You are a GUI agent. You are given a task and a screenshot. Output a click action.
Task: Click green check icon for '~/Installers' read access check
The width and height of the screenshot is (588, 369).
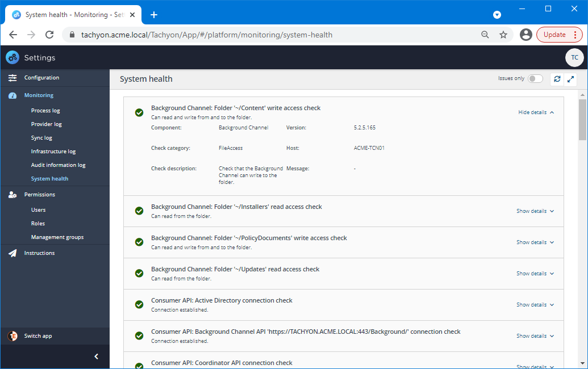(x=139, y=211)
